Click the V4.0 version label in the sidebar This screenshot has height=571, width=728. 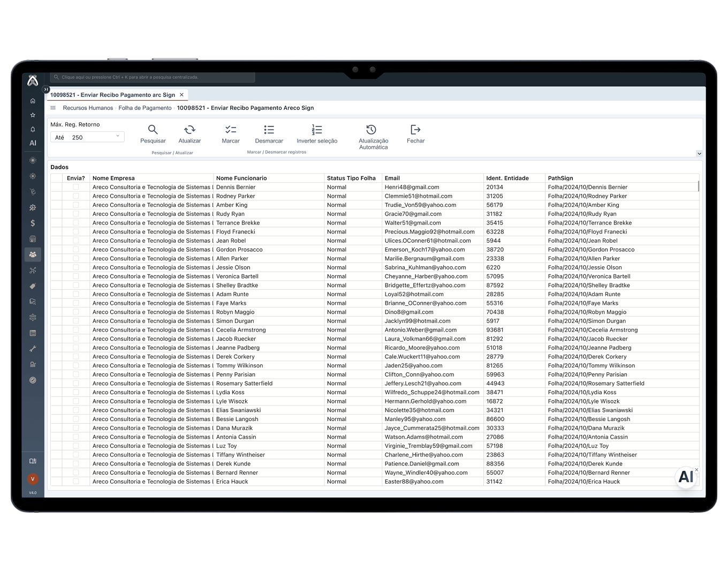click(33, 493)
